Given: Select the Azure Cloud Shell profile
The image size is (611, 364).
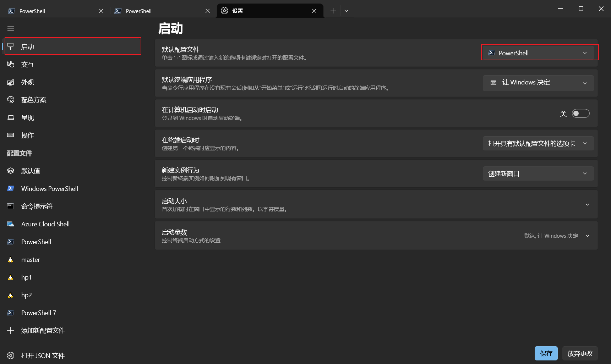Looking at the screenshot, I should coord(45,224).
